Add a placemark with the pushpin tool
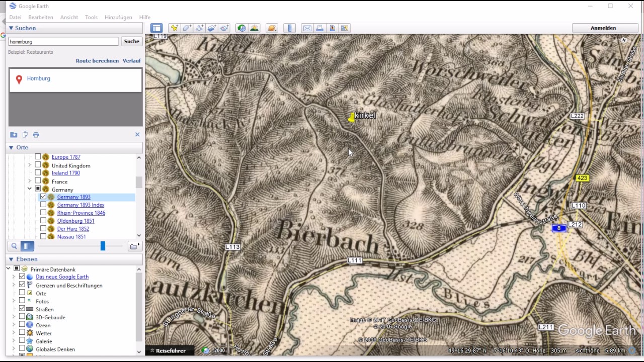Screen dimensions: 644x362 174,28
